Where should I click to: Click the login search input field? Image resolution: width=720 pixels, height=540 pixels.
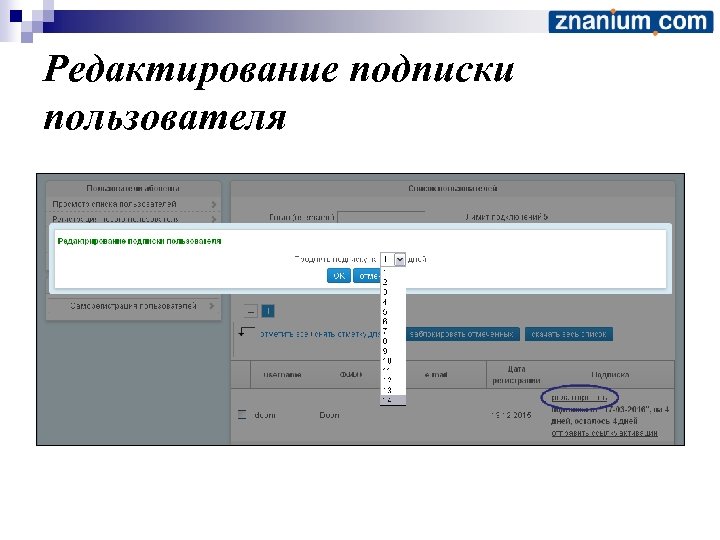[x=381, y=217]
